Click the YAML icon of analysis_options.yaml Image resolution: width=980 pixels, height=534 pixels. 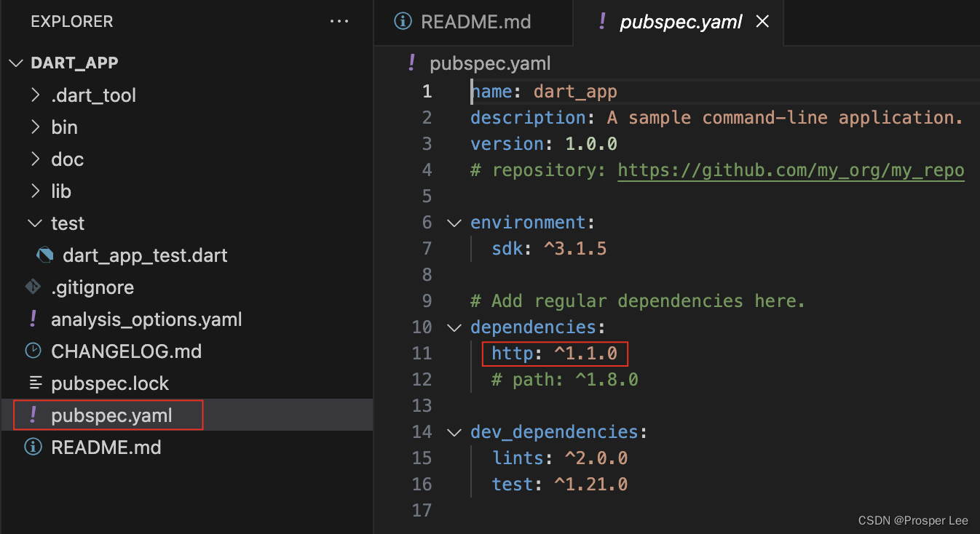[33, 319]
